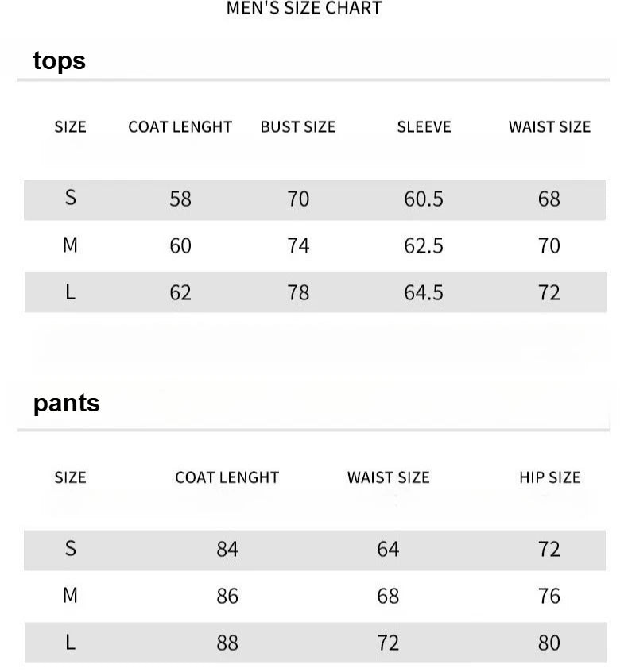Select the M size label in pants table
Viewport: 628px width, 672px height.
point(71,595)
